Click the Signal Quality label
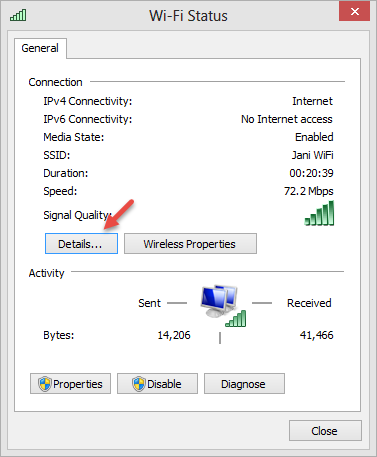This screenshot has width=377, height=457. click(77, 215)
